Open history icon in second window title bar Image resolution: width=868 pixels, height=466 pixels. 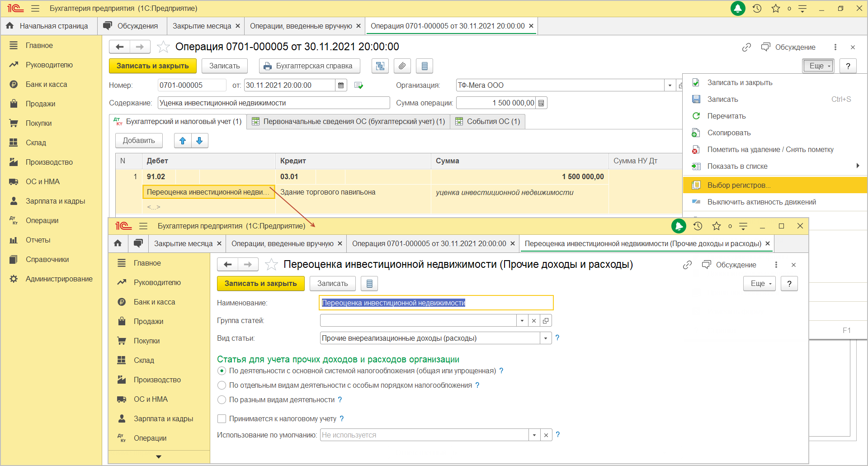[x=698, y=226]
